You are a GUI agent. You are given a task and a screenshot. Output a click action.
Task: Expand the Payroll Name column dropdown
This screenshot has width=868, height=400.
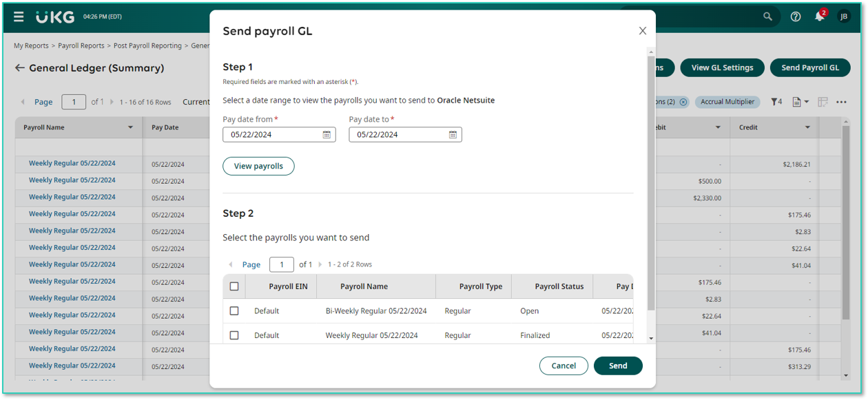pyautogui.click(x=130, y=127)
